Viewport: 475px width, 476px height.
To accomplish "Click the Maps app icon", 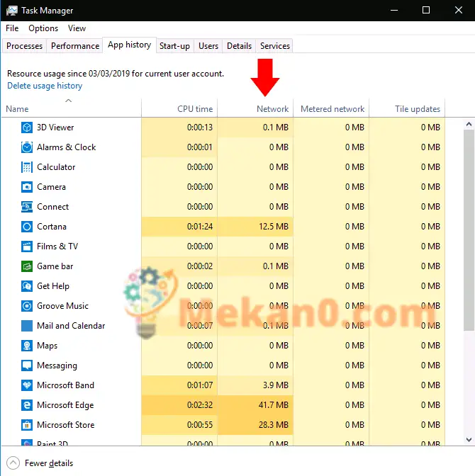I will click(27, 346).
